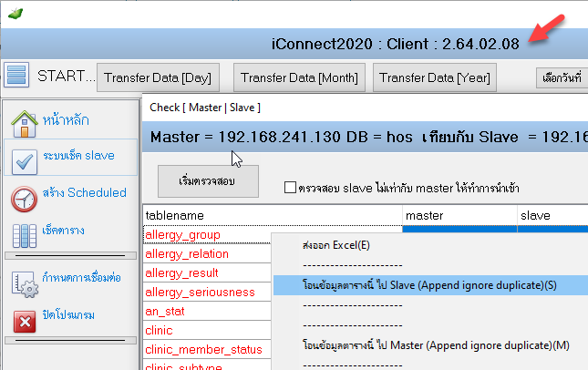Click START... label in toolbar
This screenshot has height=370, width=588.
click(x=67, y=77)
